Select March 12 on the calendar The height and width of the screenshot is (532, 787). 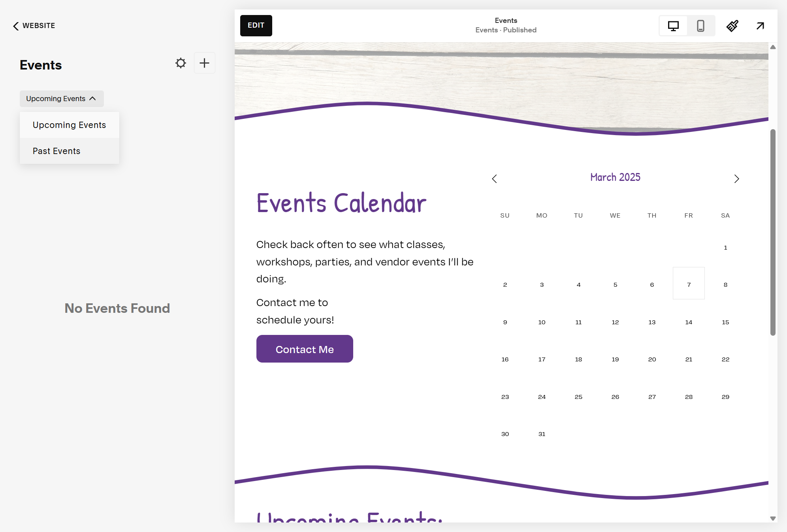[615, 322]
